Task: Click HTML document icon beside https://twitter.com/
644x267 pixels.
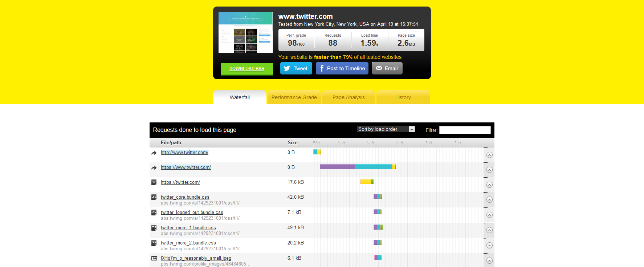Action: [154, 182]
